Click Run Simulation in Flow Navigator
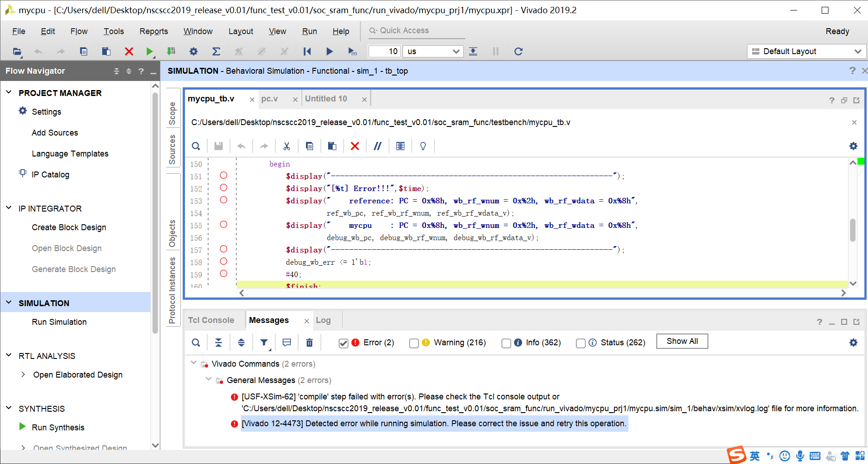The image size is (868, 464). (x=59, y=322)
